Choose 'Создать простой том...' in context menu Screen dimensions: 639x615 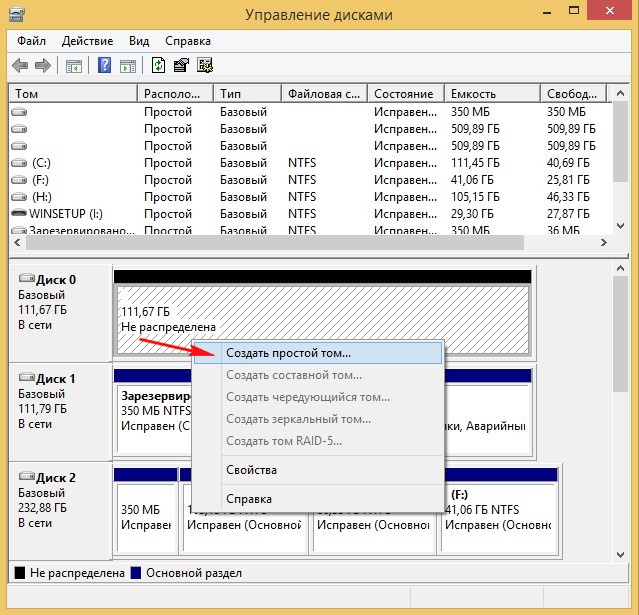point(288,353)
